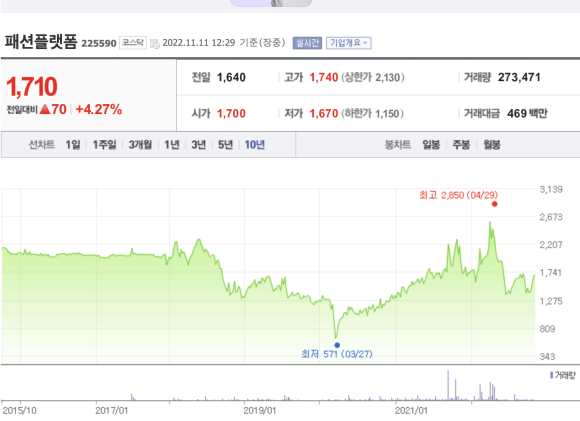The width and height of the screenshot is (580, 421).
Task: Click the 고가 value 1,740
Action: 324,77
